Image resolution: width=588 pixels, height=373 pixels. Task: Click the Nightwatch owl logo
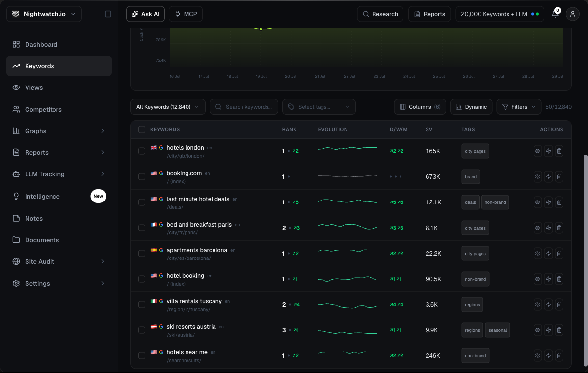(x=16, y=14)
